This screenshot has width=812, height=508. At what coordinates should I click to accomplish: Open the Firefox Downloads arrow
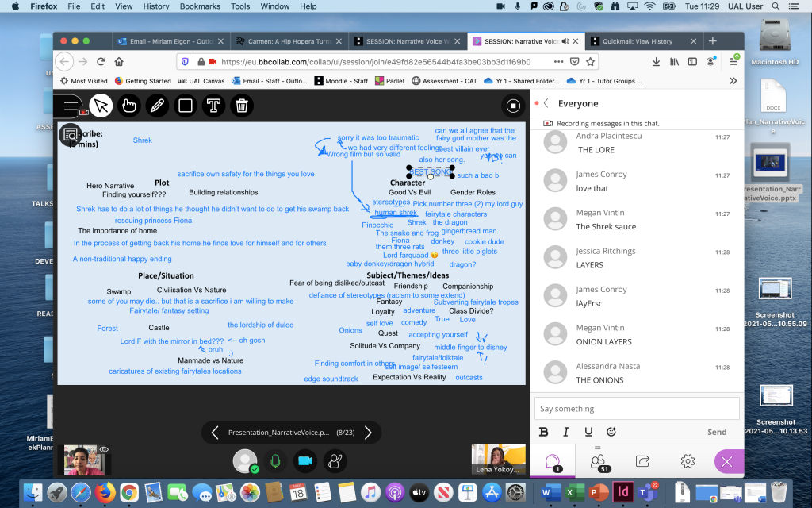tap(656, 62)
